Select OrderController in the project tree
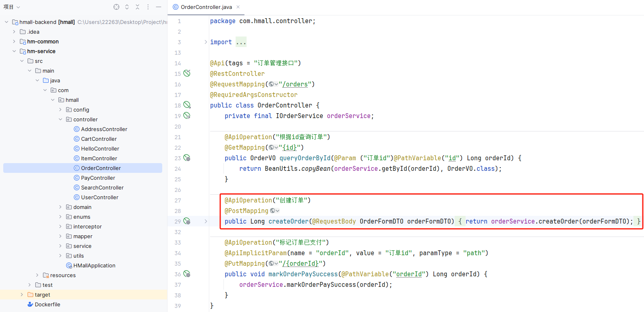 83,168
